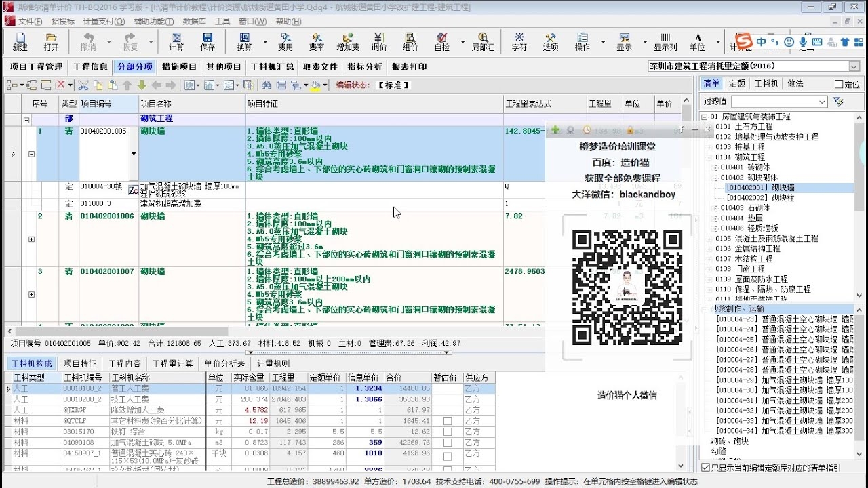This screenshot has height=488, width=868.
Task: Click the 费用 toolbar icon
Action: click(x=285, y=42)
